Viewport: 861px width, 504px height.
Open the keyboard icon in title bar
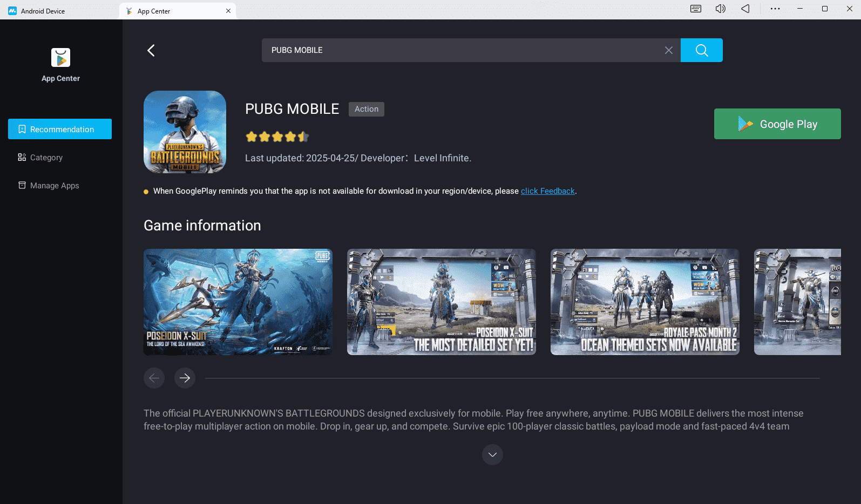coord(696,9)
